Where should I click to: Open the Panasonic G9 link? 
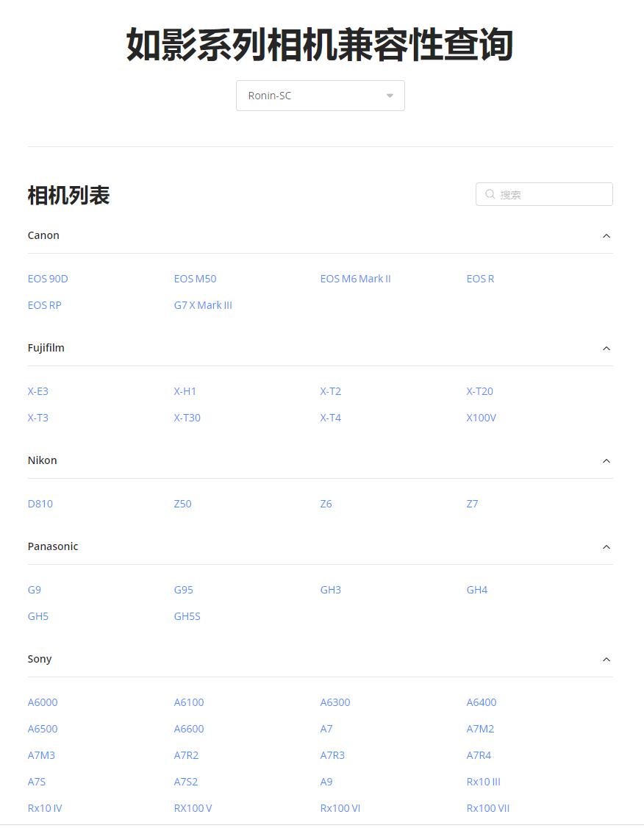(34, 590)
